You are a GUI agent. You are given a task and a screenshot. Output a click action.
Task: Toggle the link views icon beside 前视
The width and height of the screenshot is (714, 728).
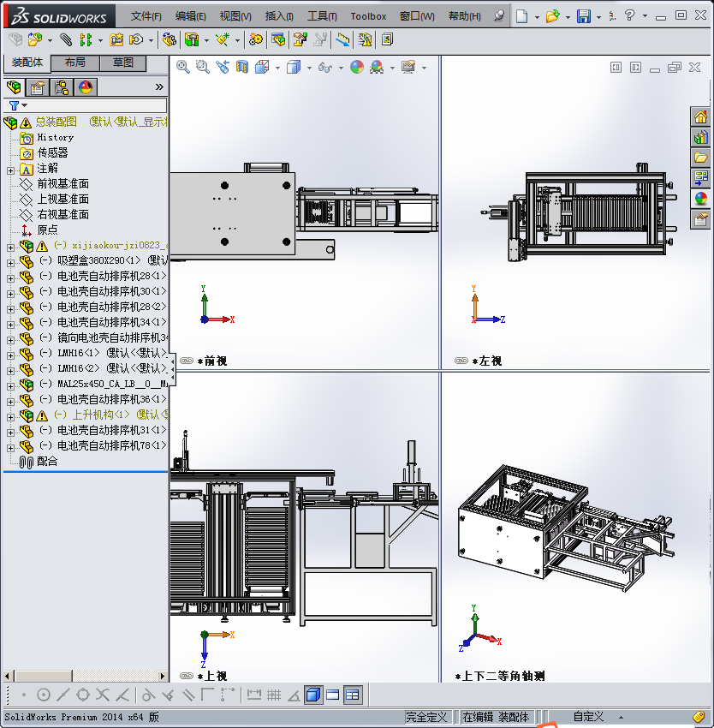[x=186, y=361]
